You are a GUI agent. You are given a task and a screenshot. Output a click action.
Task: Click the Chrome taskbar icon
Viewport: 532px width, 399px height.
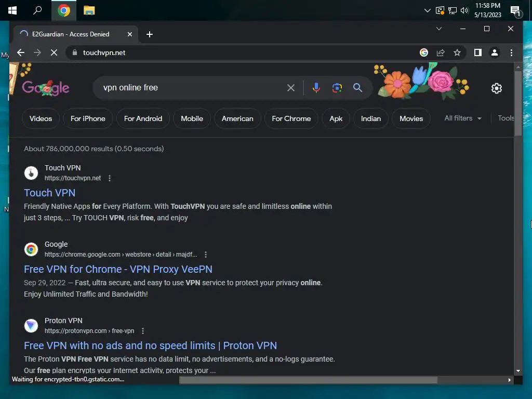64,10
